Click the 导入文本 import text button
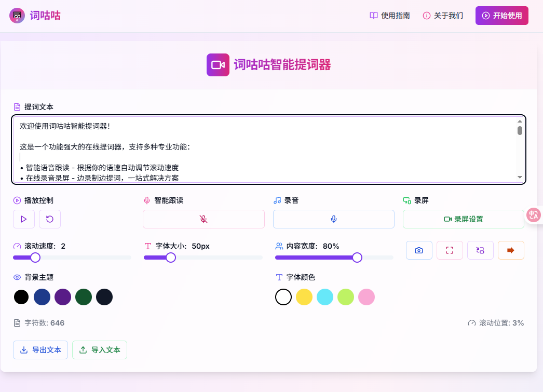Viewport: 543px width, 392px height. coord(100,349)
